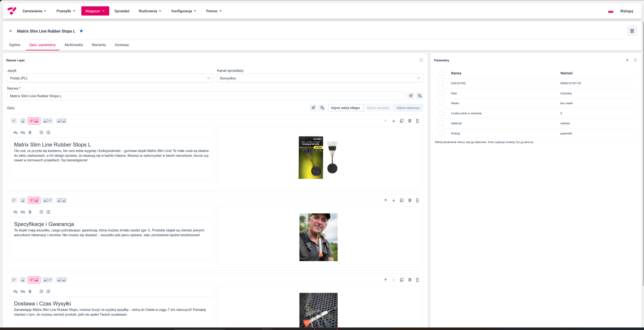Delete the Specyfikacje i Gwarancja section
The image size is (644, 330).
(x=410, y=200)
